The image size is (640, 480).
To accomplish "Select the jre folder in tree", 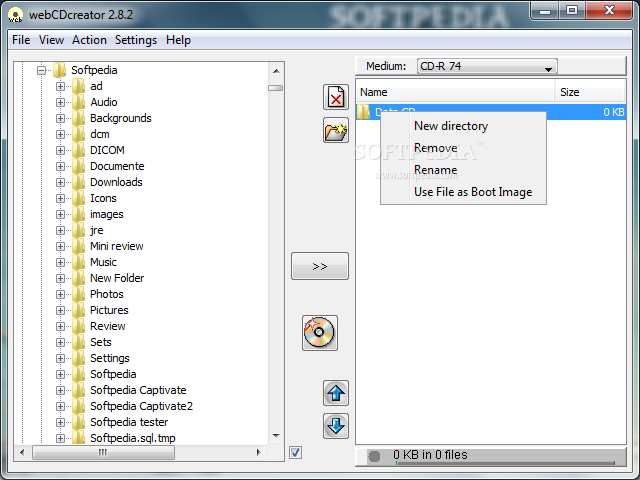I will click(97, 230).
